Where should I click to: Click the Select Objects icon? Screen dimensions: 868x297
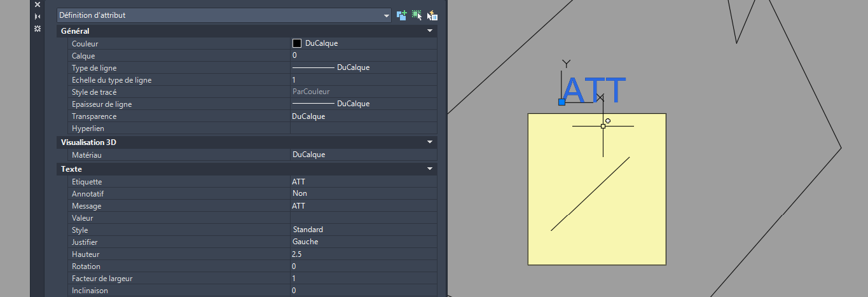417,15
